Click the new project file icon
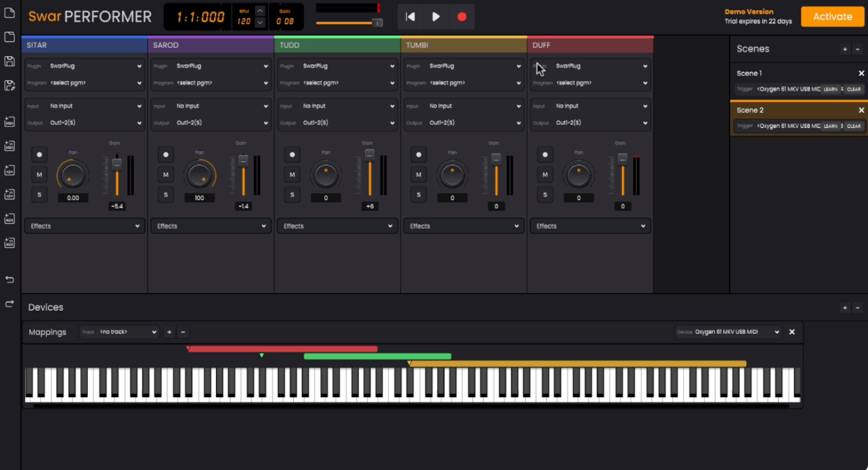 tap(9, 13)
